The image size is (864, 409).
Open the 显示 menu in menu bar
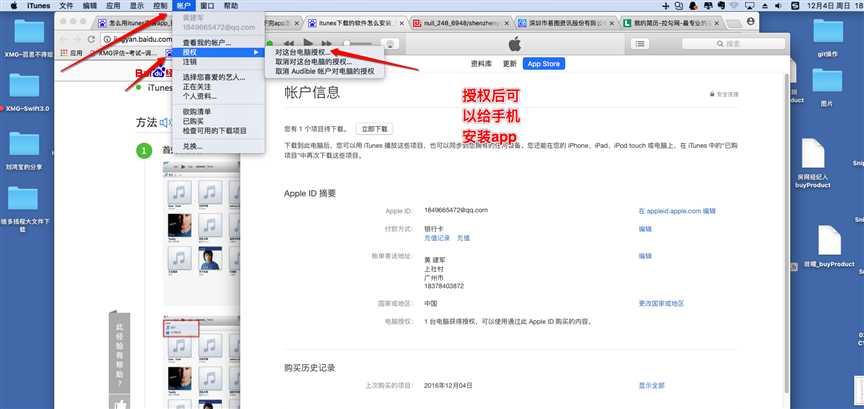137,6
